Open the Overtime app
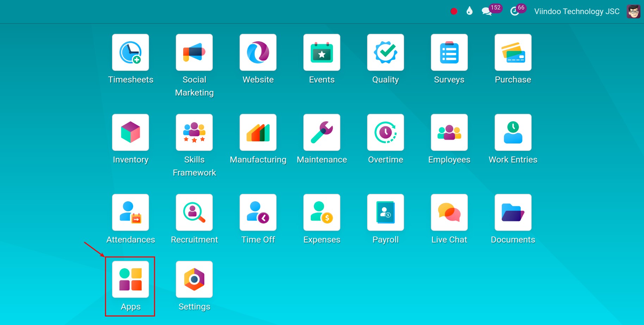This screenshot has width=644, height=325. coord(385,133)
